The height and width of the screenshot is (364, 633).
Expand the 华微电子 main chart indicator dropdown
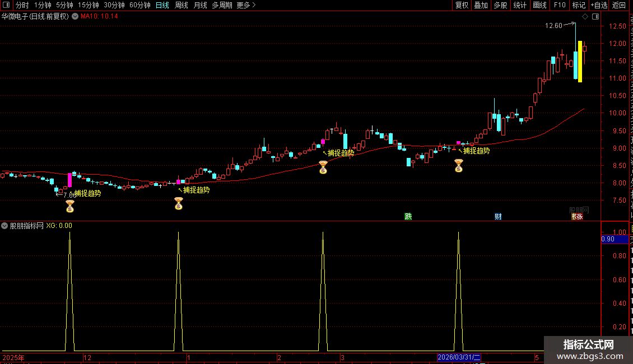[x=75, y=17]
